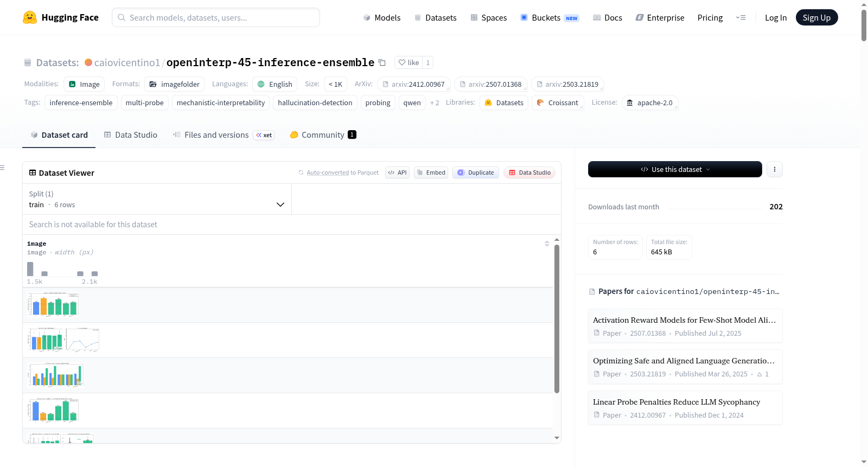Open the three-dot more options menu
The width and height of the screenshot is (868, 467).
tap(774, 169)
